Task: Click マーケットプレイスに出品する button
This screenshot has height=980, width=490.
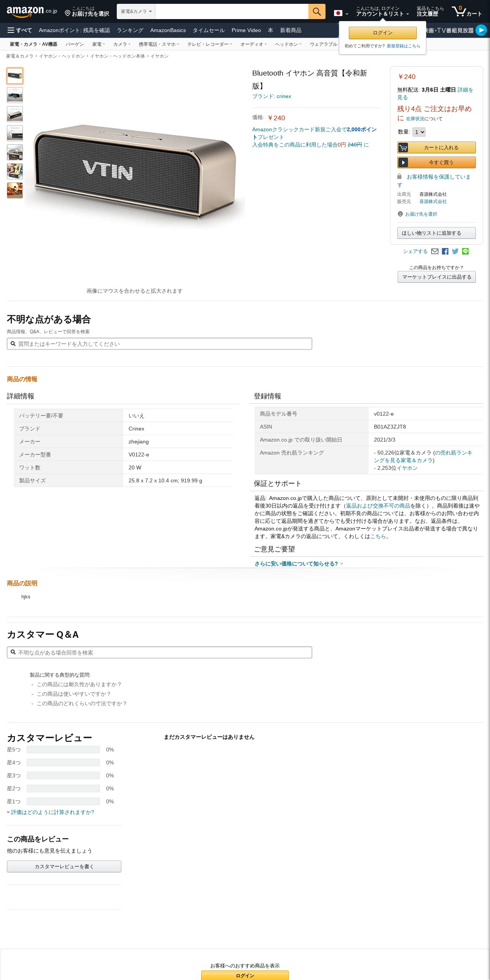Action: [x=437, y=277]
